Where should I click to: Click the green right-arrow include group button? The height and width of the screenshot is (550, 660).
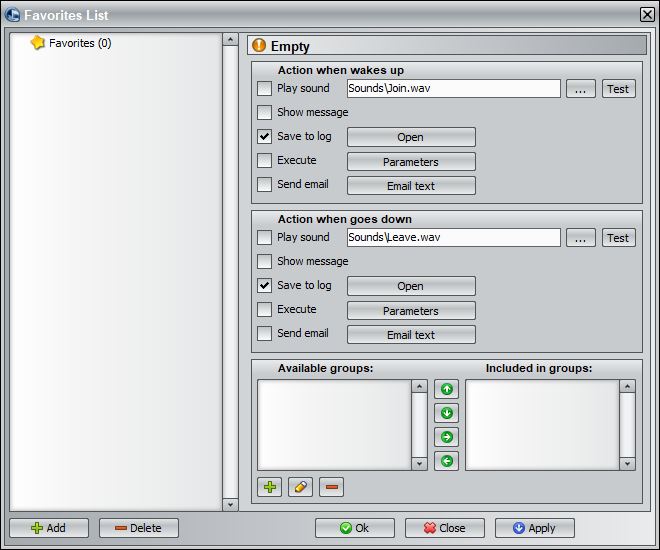point(447,437)
